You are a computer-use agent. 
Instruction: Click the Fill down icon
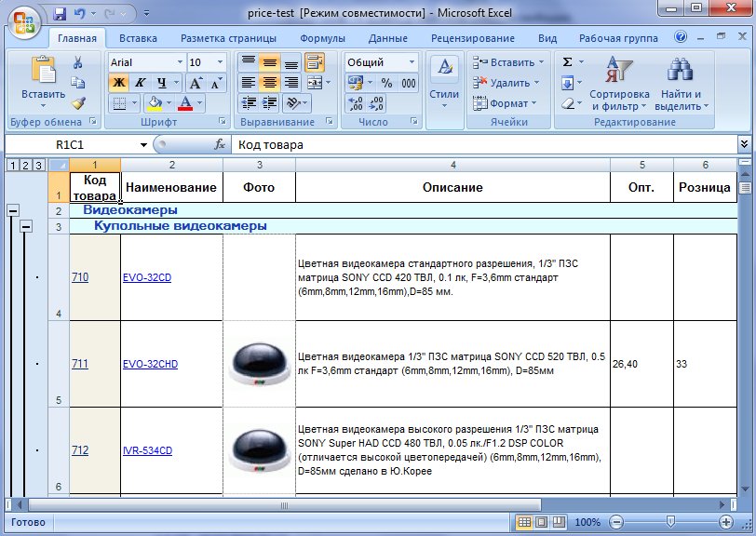point(568,84)
